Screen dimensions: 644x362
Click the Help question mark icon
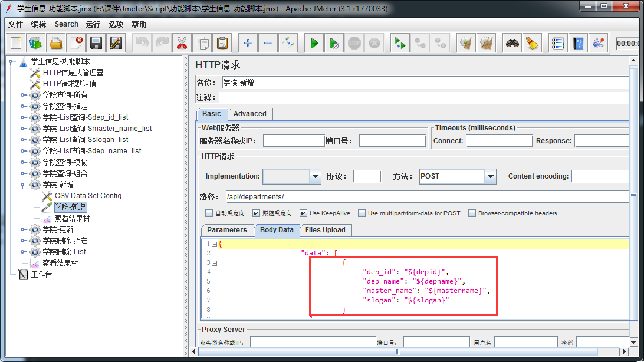point(579,43)
